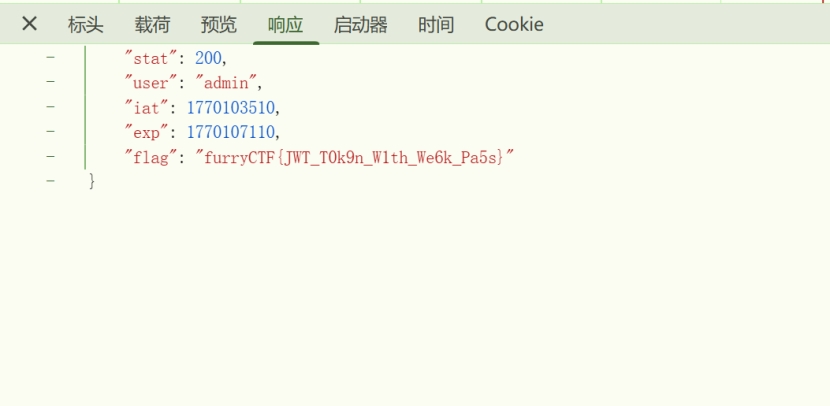This screenshot has height=406, width=830.
Task: Select the 预览 tab
Action: point(219,25)
